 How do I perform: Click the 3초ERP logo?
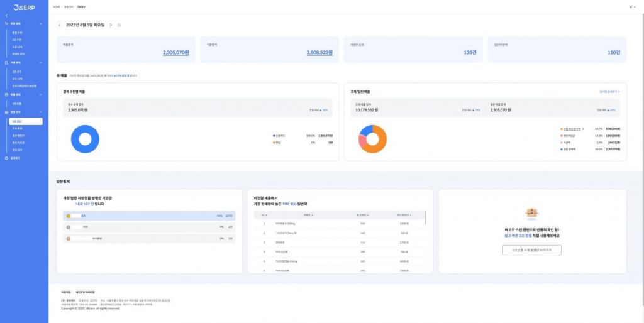(x=23, y=7)
